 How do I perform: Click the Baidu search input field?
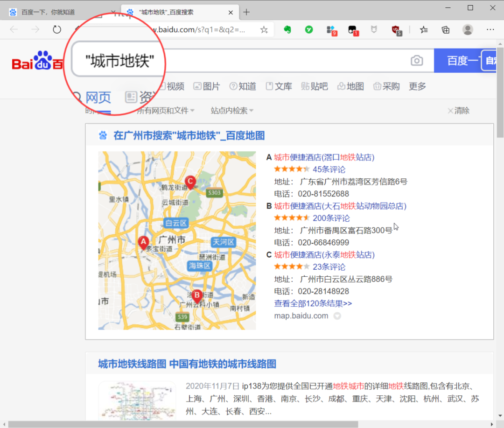(x=252, y=61)
